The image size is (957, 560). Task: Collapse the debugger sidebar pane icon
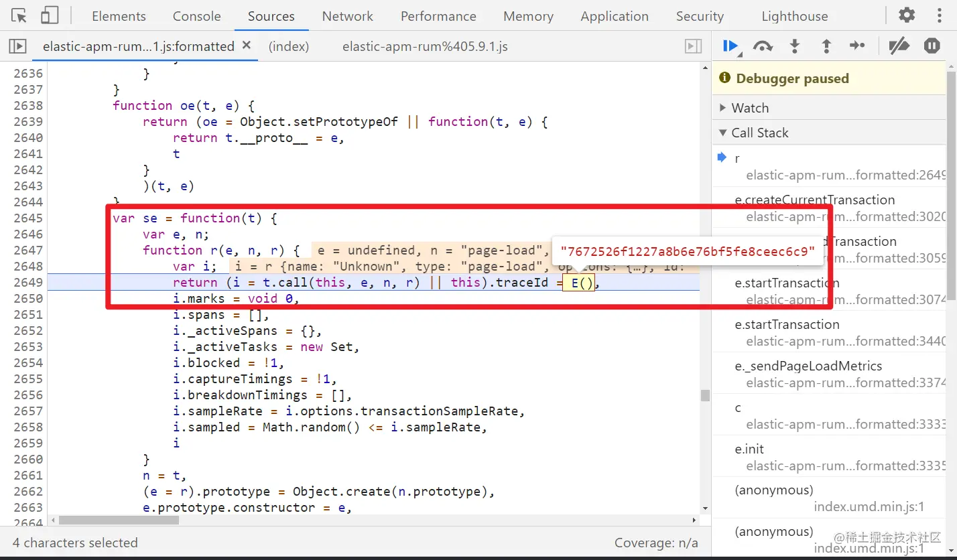[x=693, y=46]
